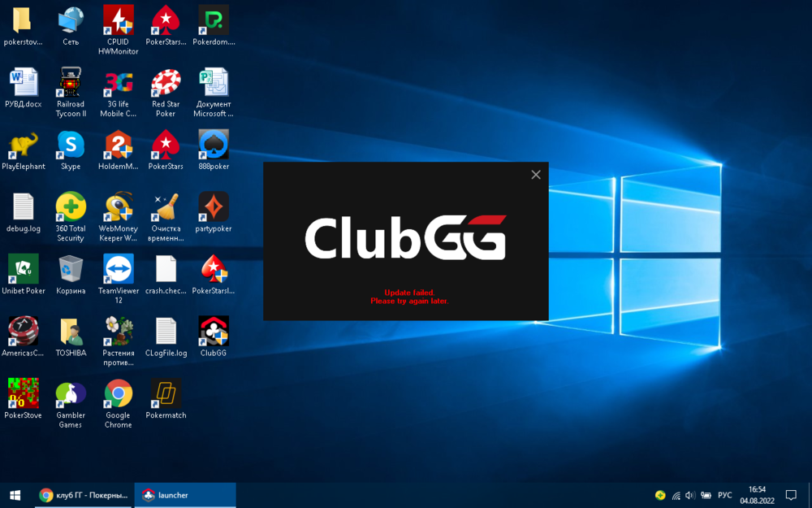Select the ClubGG desktop shortcut
Screen dimensions: 812x508
point(214,332)
